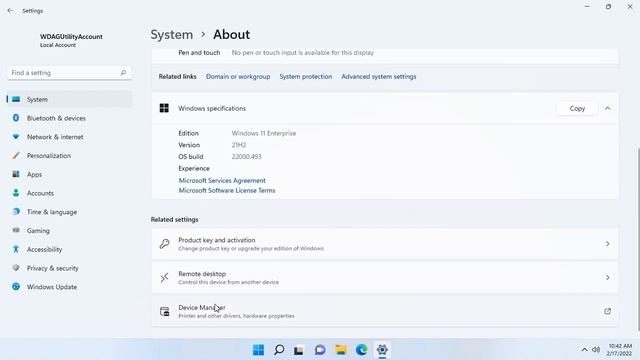The height and width of the screenshot is (360, 640).
Task: Select the Time & language category
Action: click(69, 212)
